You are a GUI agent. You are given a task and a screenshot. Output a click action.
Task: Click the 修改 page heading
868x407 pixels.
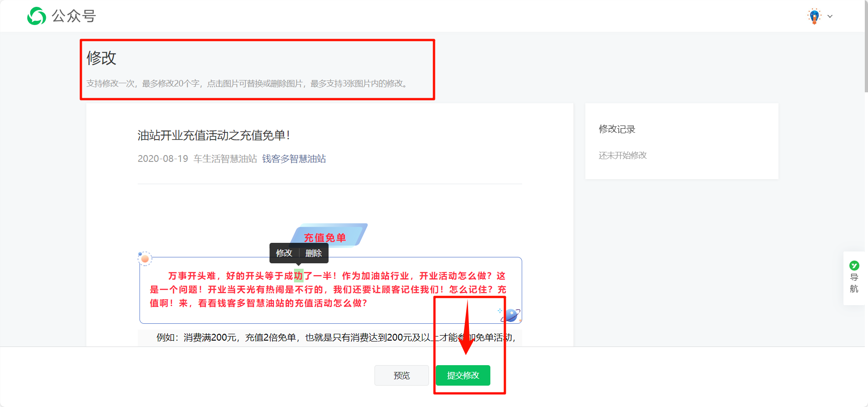pyautogui.click(x=101, y=58)
